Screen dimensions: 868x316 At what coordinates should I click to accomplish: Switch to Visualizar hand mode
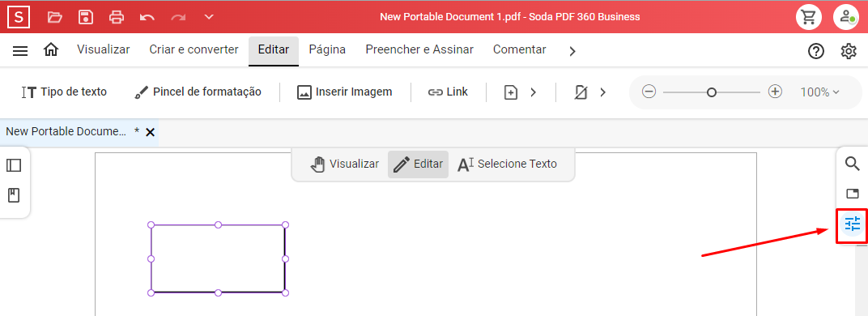tap(344, 164)
